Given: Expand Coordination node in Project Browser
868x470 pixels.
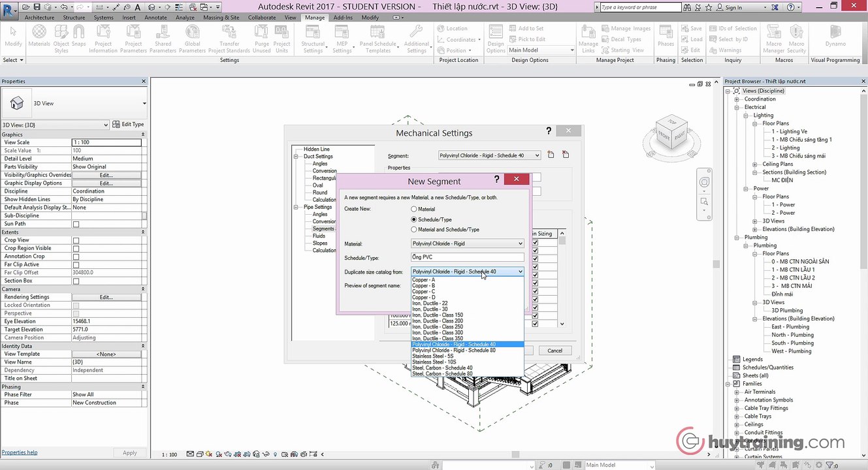Looking at the screenshot, I should coord(737,99).
